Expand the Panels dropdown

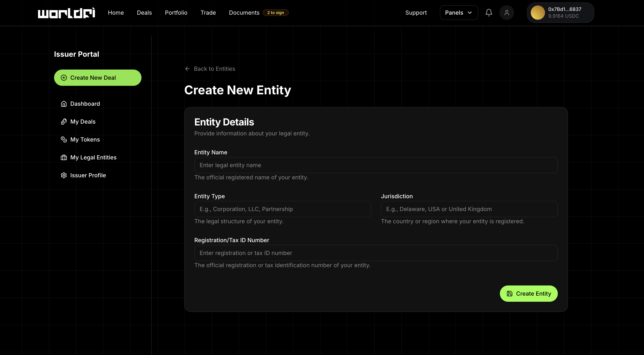(459, 12)
